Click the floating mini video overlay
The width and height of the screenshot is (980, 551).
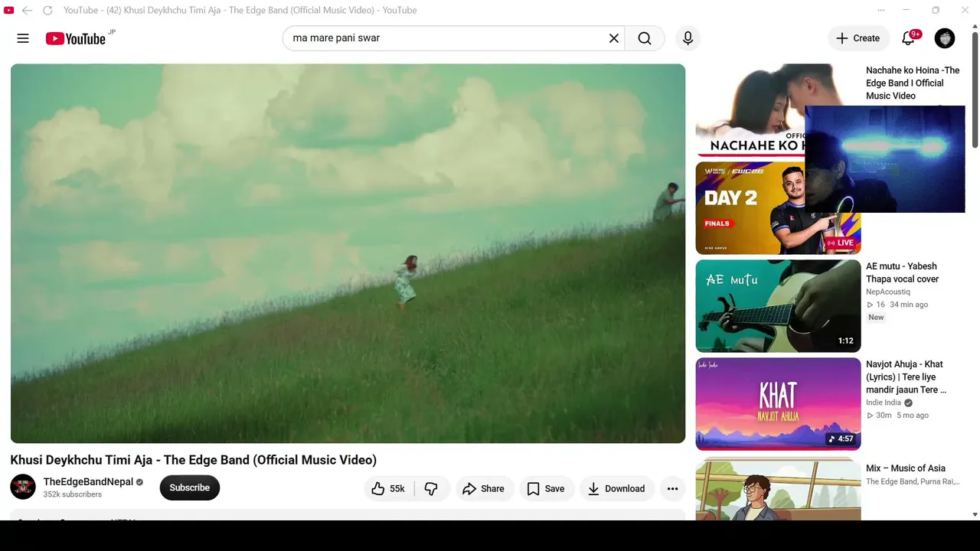885,159
